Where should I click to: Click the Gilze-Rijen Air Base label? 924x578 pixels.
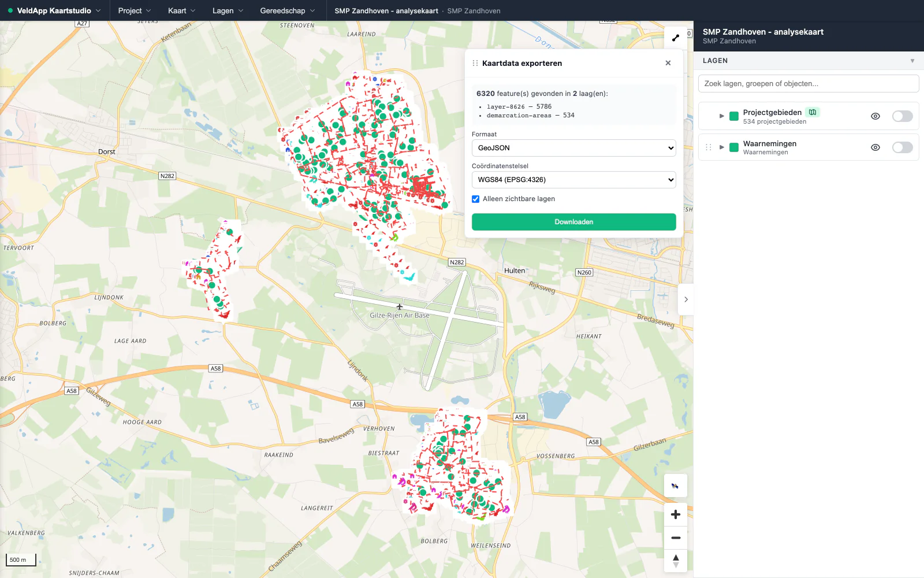point(400,316)
